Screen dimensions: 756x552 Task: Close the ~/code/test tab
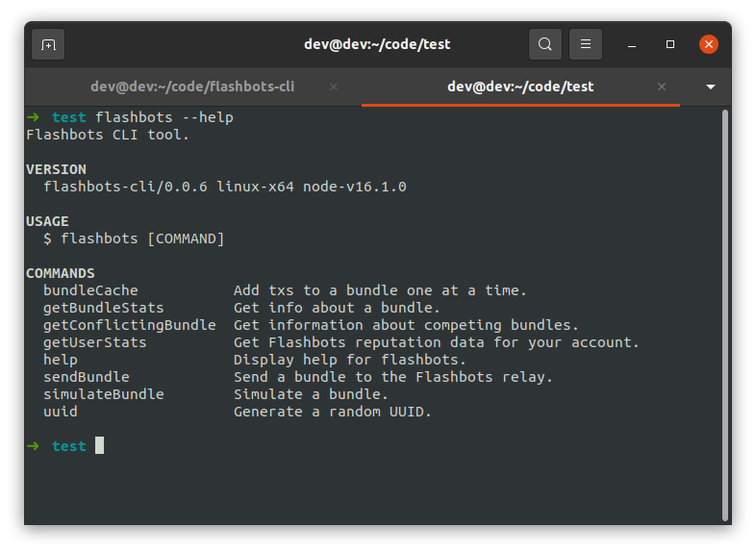662,87
